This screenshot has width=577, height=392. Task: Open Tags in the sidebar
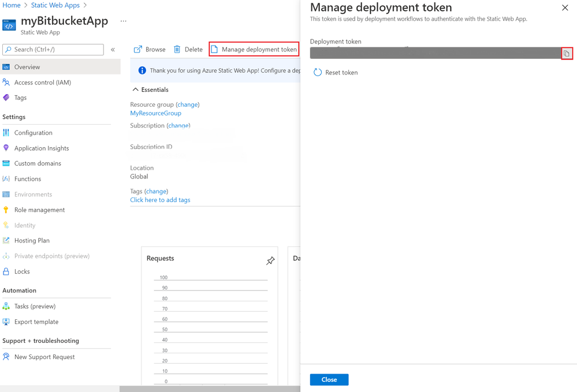[x=20, y=98]
